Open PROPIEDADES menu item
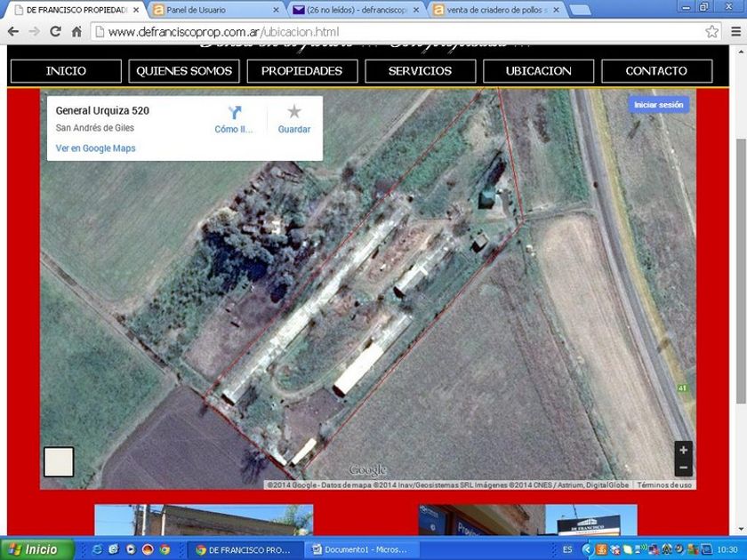This screenshot has width=747, height=560. (302, 71)
